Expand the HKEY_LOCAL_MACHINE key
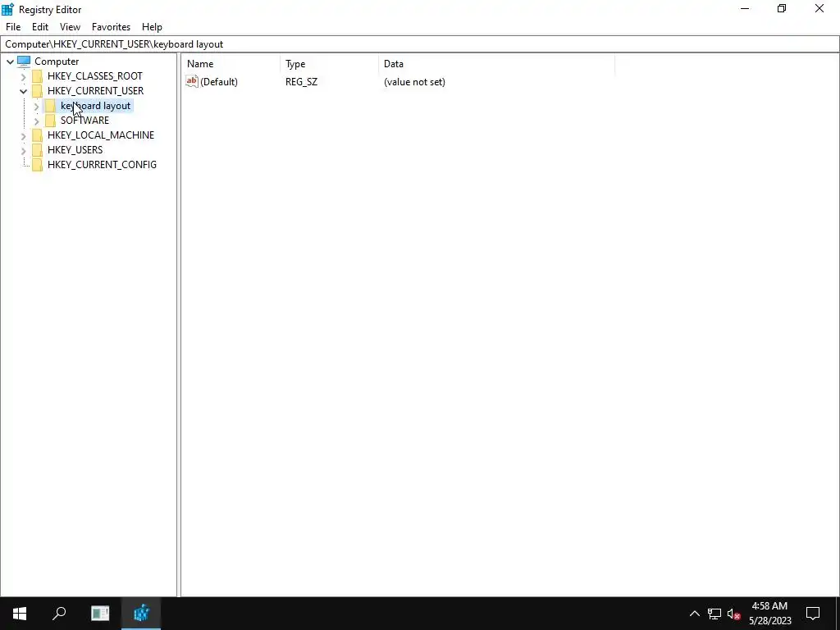 coord(24,136)
